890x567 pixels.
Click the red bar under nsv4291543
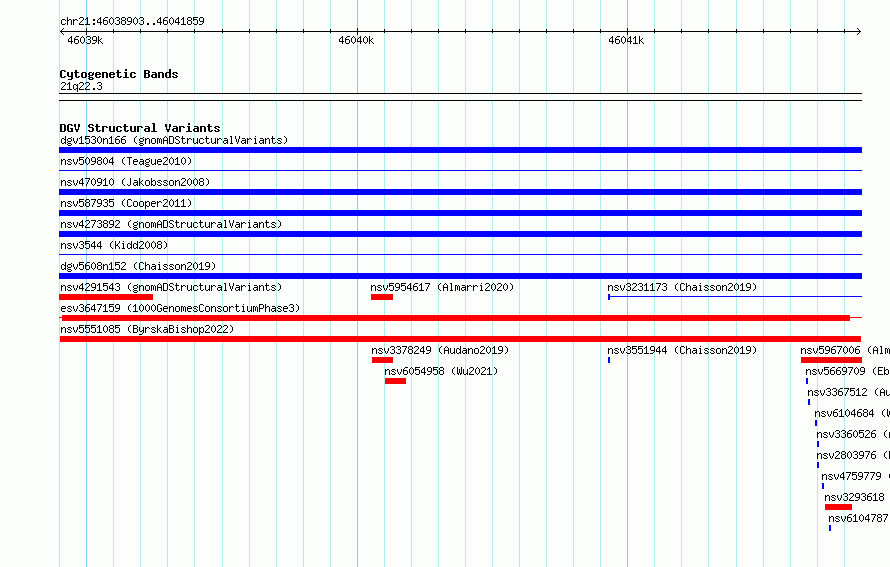pyautogui.click(x=106, y=297)
